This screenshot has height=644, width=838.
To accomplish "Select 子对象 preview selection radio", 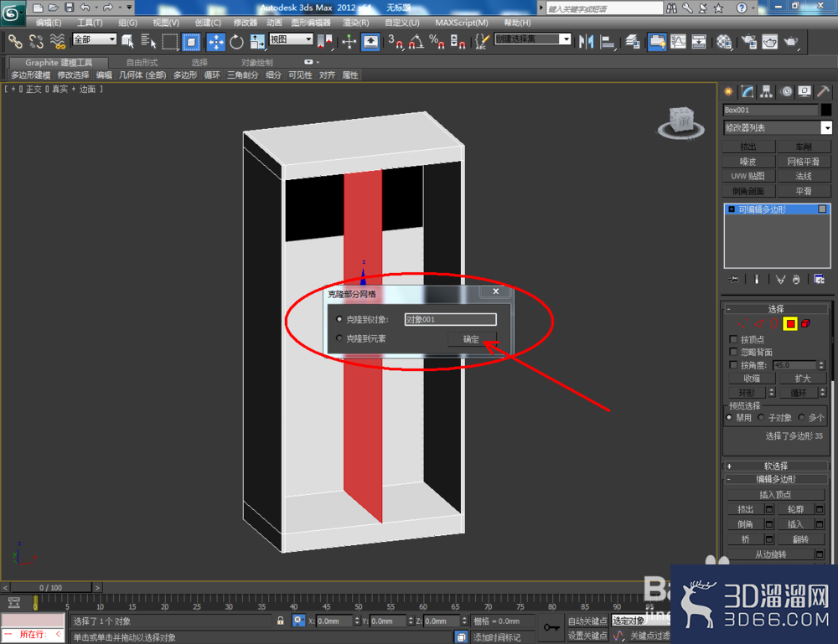I will point(761,417).
